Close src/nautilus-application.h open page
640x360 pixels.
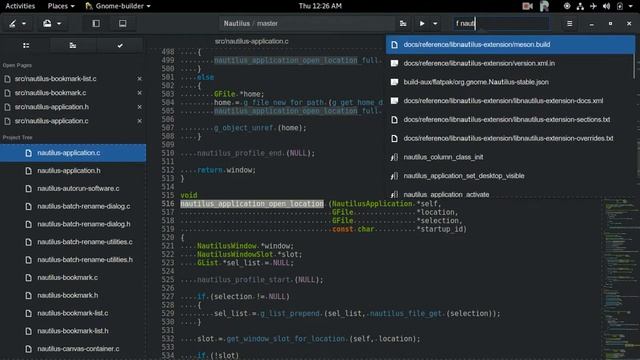click(140, 107)
